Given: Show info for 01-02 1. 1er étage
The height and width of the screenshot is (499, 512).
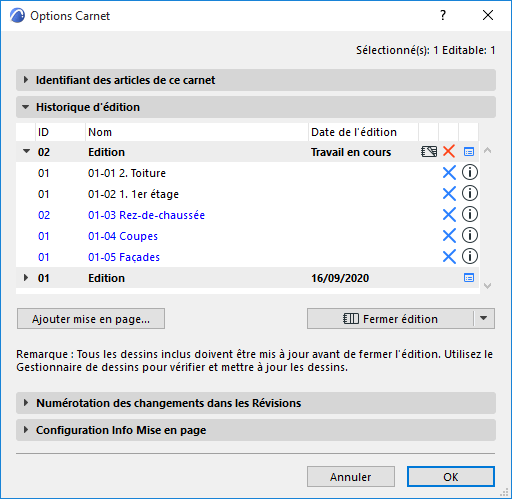Looking at the screenshot, I should tap(470, 194).
